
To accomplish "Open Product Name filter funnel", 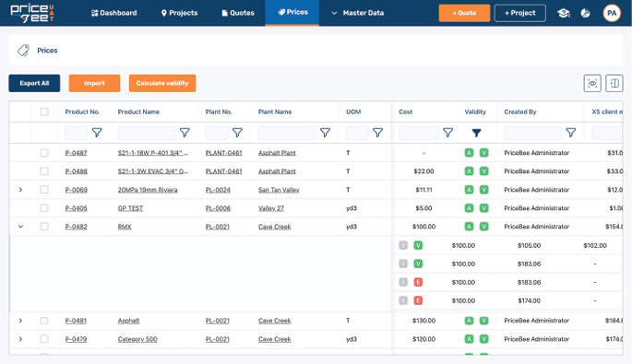I will tap(185, 133).
